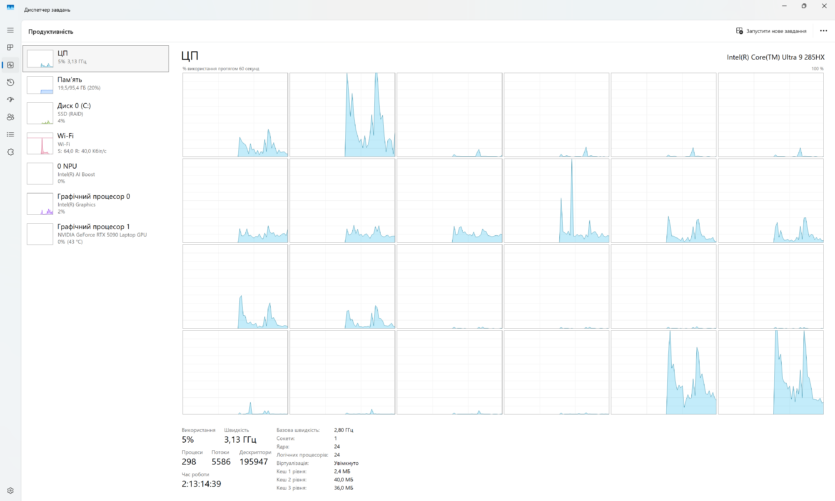835x501 pixels.
Task: Open the App history page icon
Action: point(10,83)
